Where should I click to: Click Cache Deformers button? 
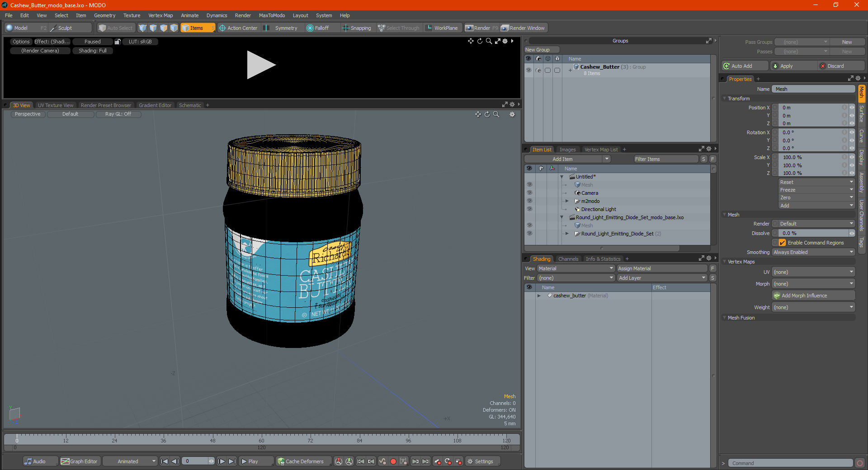click(x=304, y=461)
